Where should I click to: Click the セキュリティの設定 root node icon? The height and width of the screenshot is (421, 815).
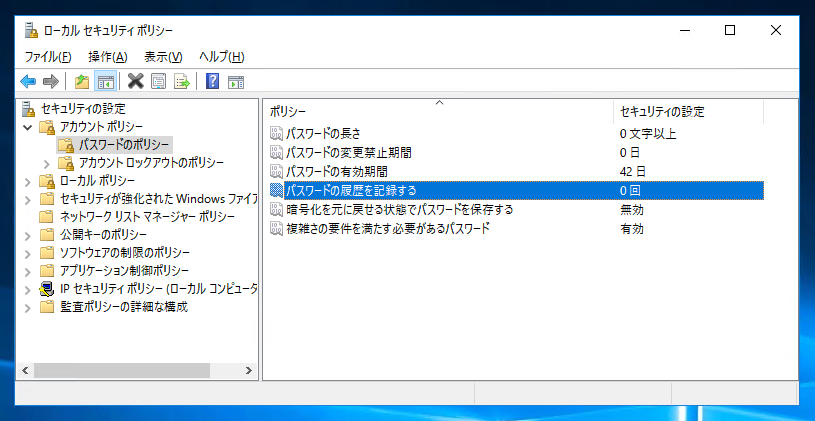29,109
